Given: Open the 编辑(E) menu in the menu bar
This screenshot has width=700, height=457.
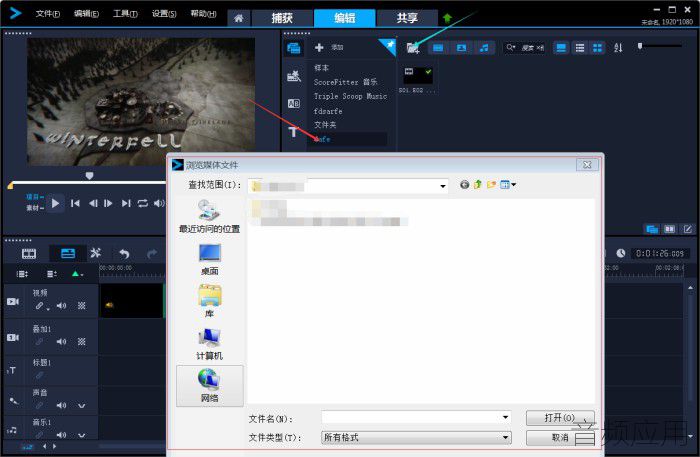Looking at the screenshot, I should pyautogui.click(x=86, y=13).
